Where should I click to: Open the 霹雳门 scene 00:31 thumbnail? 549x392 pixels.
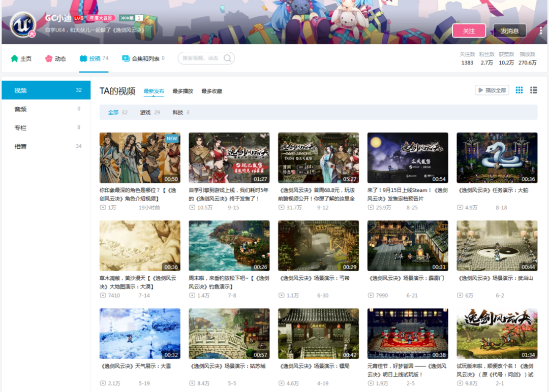pyautogui.click(x=408, y=245)
